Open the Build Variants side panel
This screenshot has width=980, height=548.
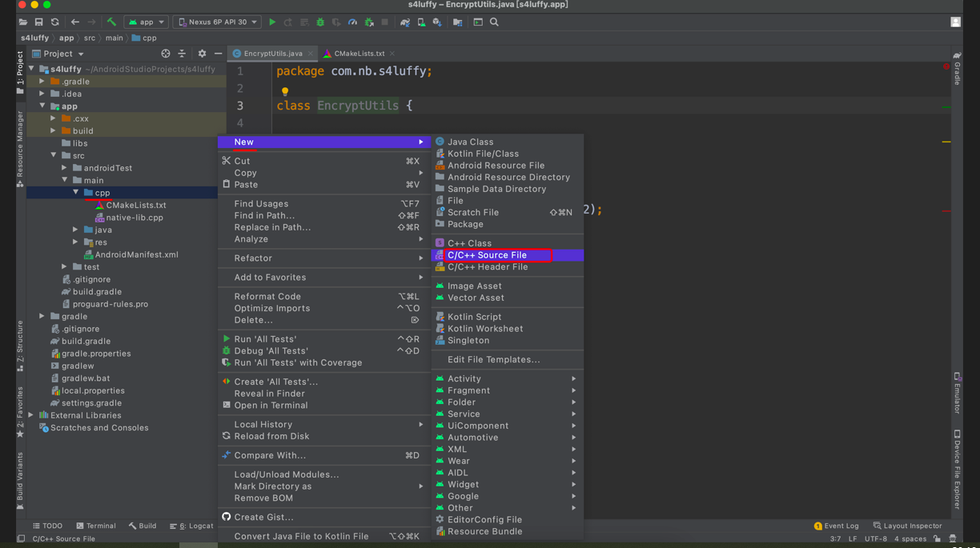pyautogui.click(x=20, y=481)
